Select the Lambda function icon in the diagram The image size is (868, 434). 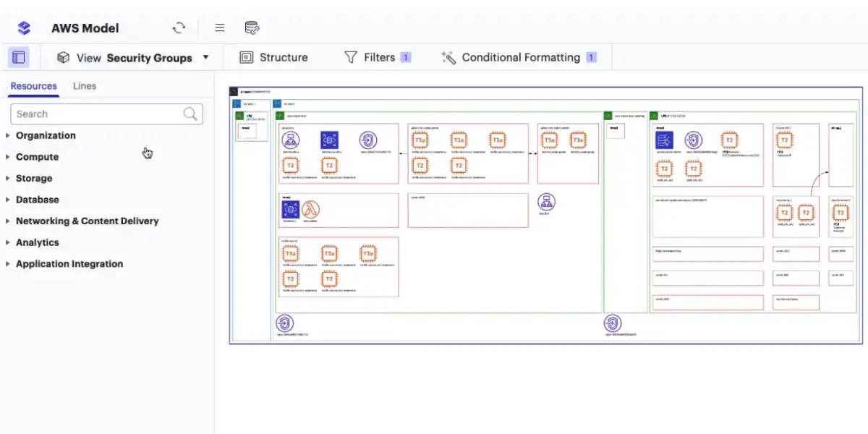coord(311,210)
